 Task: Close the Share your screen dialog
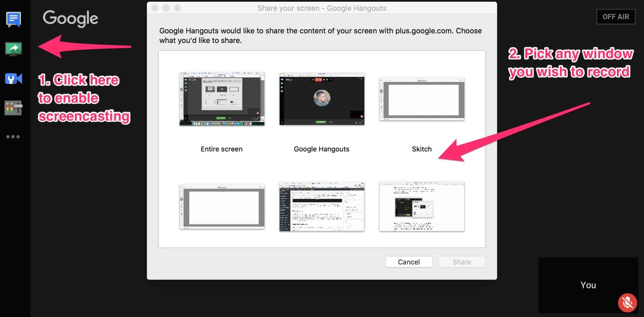(x=155, y=8)
